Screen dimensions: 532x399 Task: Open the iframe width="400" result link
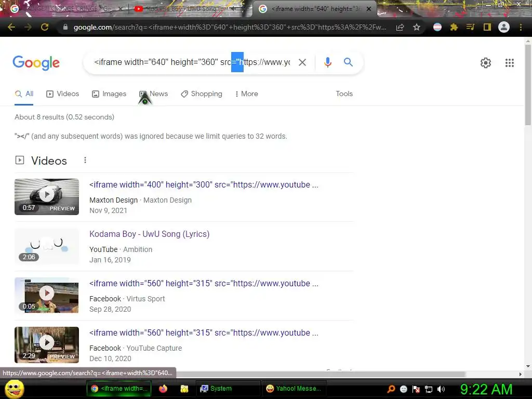click(204, 185)
